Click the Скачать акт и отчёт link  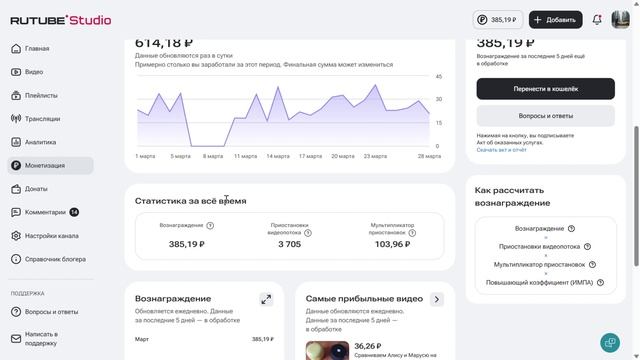pos(501,150)
